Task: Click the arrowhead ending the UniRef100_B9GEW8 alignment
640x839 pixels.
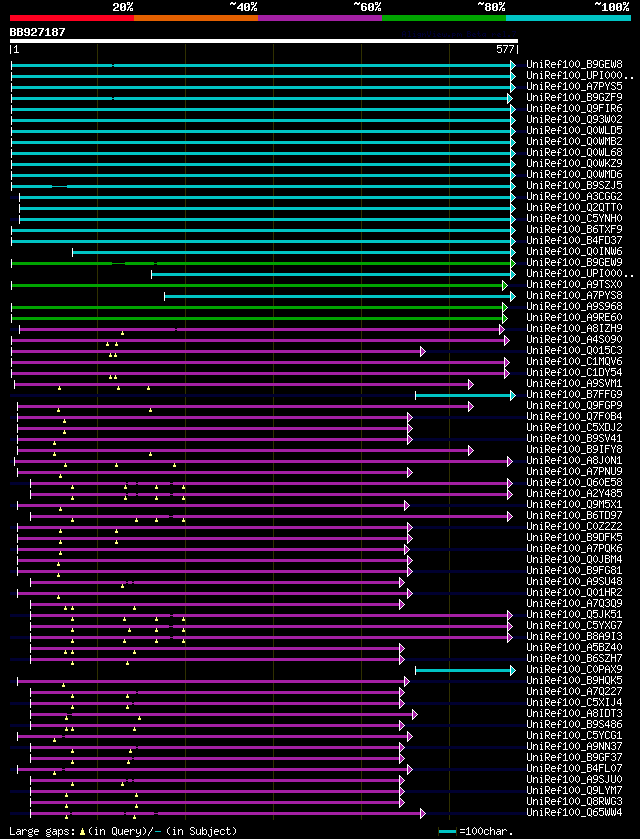Action: pos(513,65)
